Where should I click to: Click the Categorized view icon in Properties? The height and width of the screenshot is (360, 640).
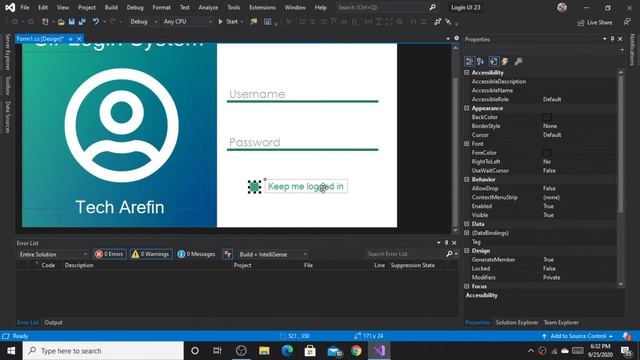click(469, 62)
